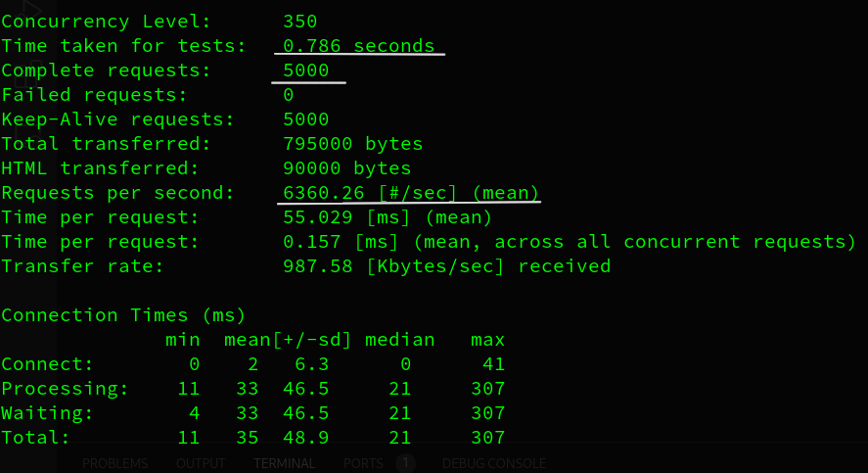Switch to the PORTS tab
This screenshot has width=868, height=473.
pyautogui.click(x=363, y=463)
